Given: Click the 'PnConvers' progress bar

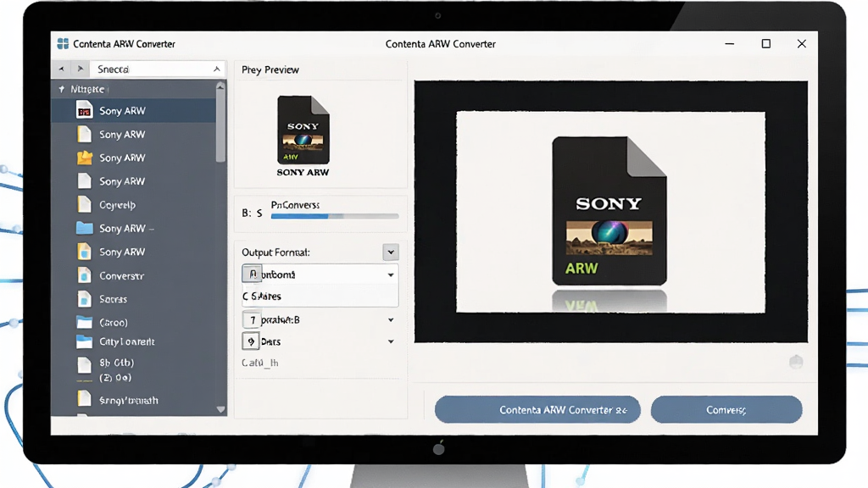Looking at the screenshot, I should pos(335,216).
